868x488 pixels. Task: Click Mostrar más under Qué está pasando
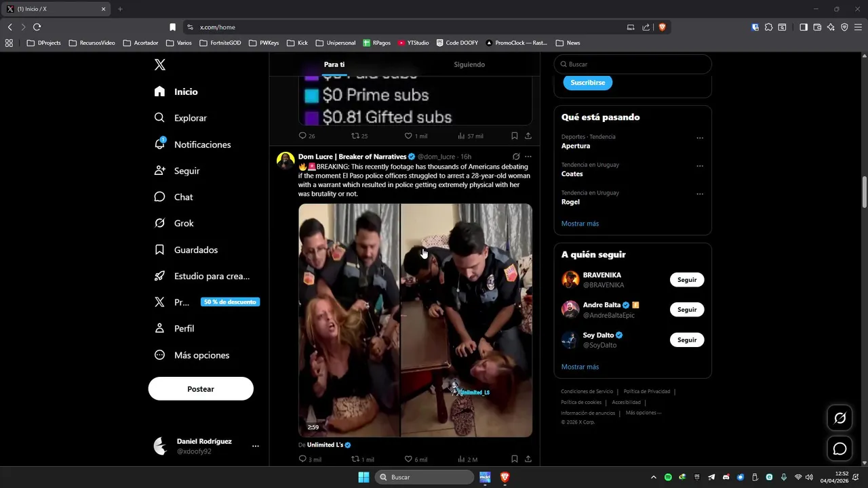tap(580, 224)
